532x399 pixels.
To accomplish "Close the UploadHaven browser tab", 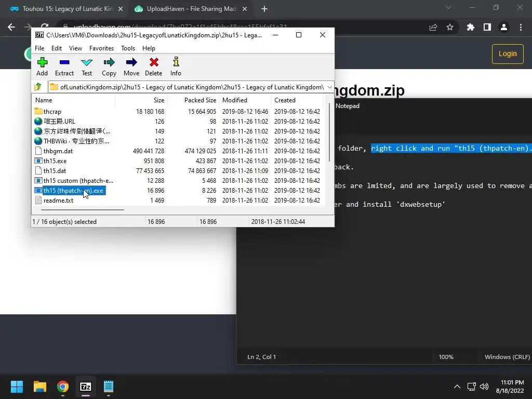I will pyautogui.click(x=245, y=9).
